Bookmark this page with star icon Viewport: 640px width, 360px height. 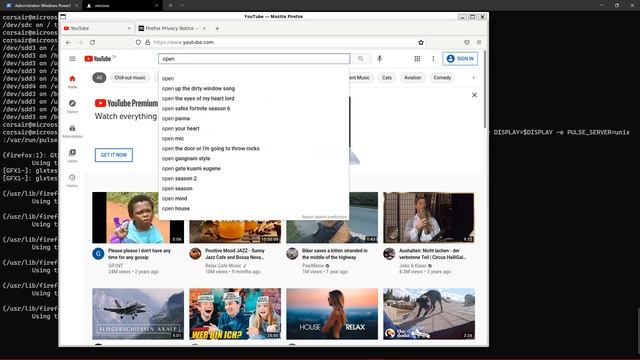tap(421, 42)
